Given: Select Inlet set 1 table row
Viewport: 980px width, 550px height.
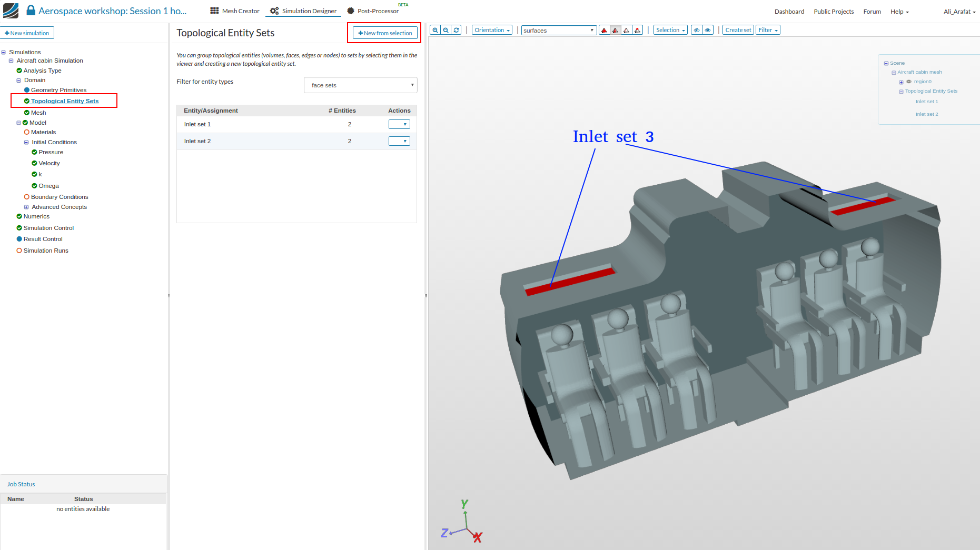Looking at the screenshot, I should tap(296, 124).
